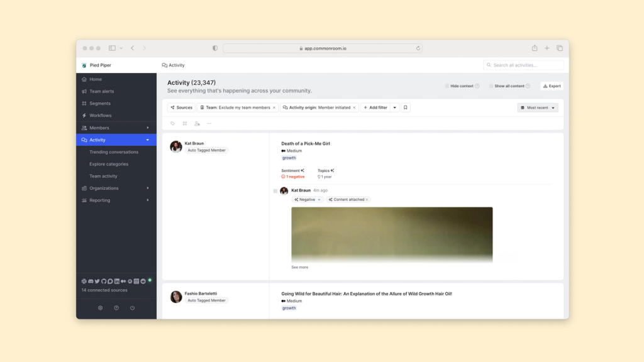Open the LinkedIn source icon

(x=117, y=281)
